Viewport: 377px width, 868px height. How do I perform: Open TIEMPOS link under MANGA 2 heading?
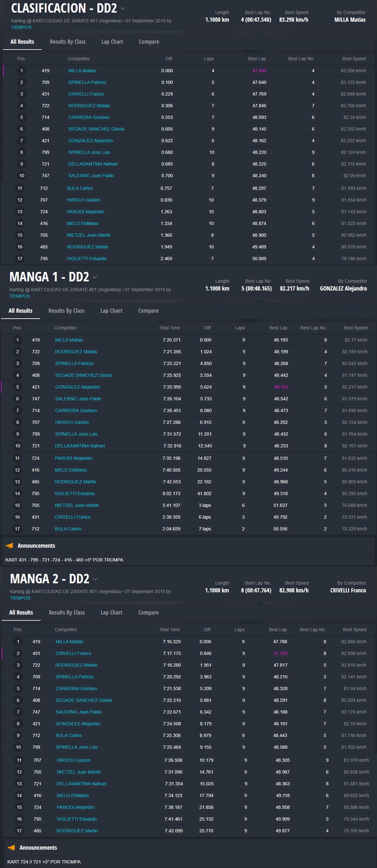(x=20, y=598)
